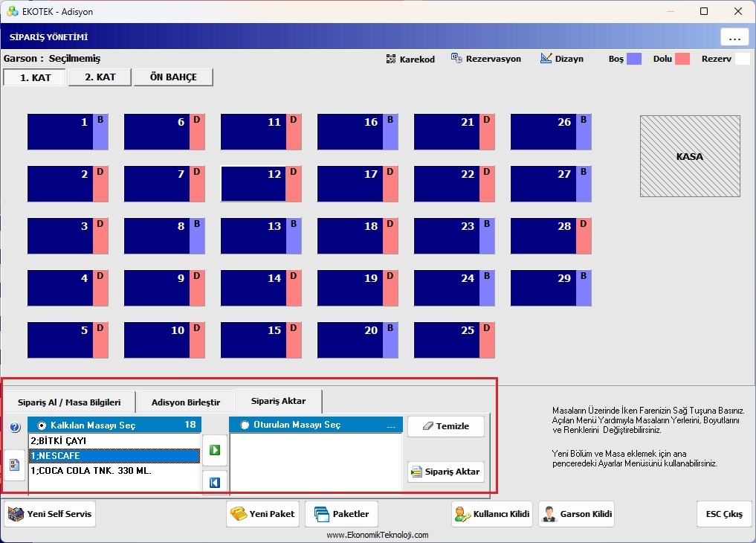756x543 pixels.
Task: Select the Oturulan Masayı Seç radio button
Action: pos(245,425)
